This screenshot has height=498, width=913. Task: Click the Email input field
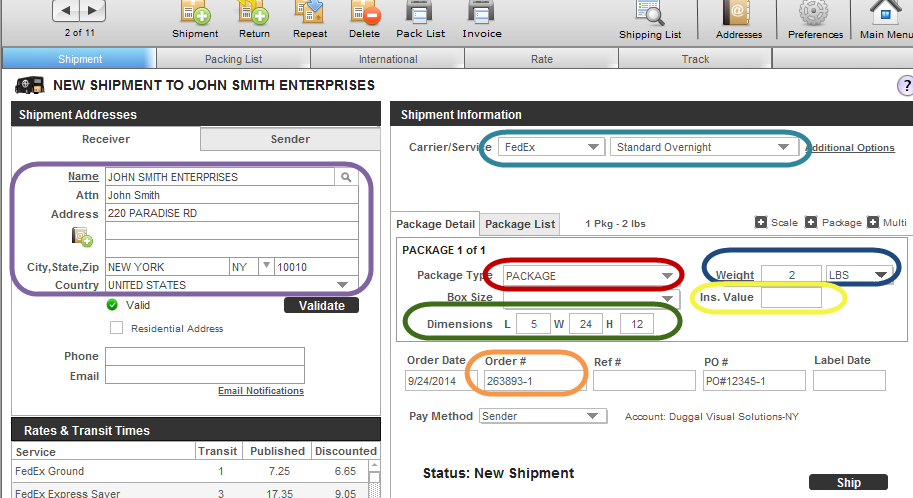coord(205,375)
